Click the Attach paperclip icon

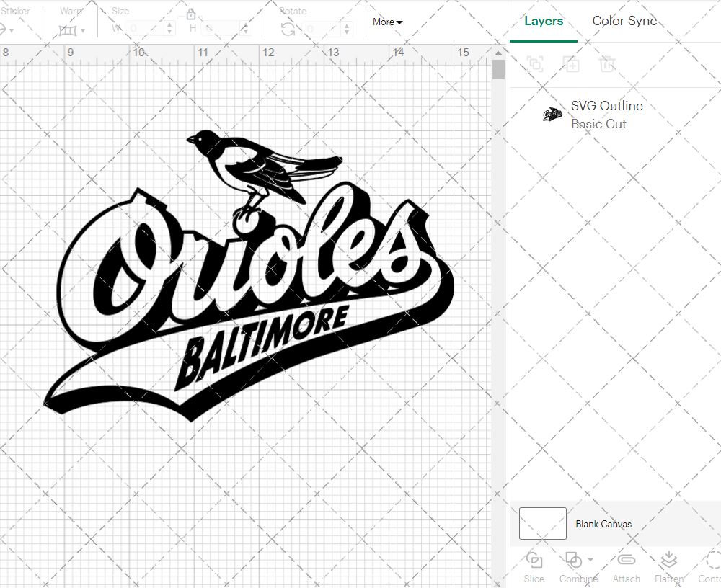(x=626, y=561)
